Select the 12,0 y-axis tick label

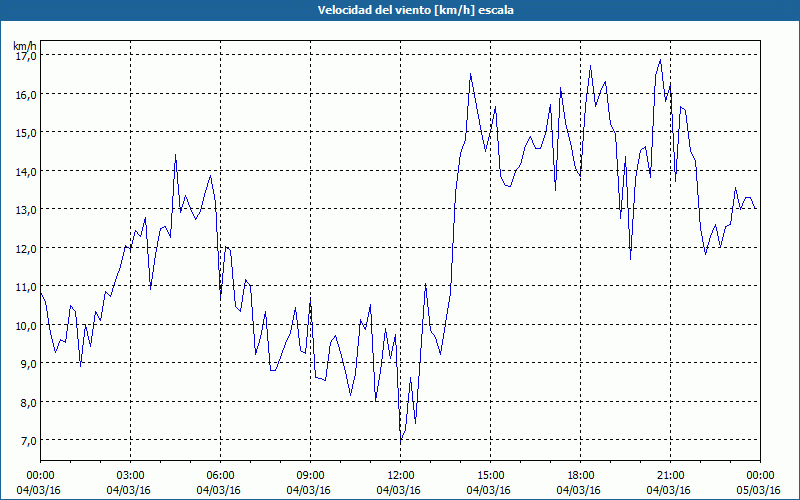click(x=25, y=248)
